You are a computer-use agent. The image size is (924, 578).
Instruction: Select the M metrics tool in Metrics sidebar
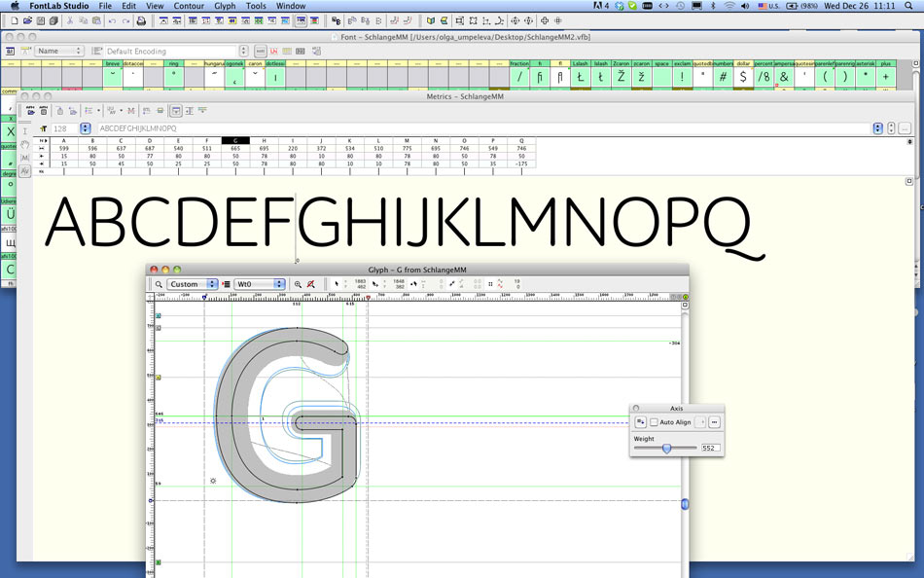(x=24, y=158)
